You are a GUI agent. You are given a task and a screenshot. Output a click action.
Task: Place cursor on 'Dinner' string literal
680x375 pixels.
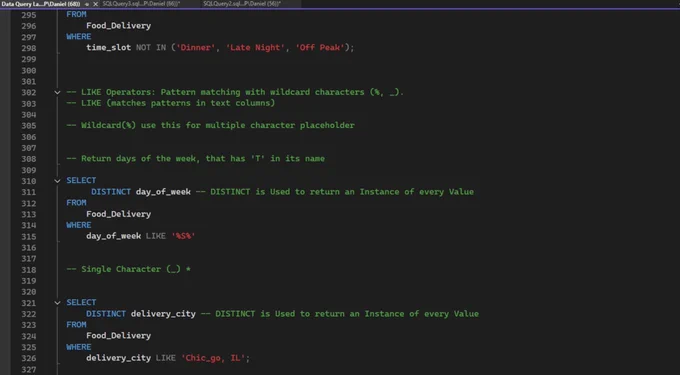196,48
